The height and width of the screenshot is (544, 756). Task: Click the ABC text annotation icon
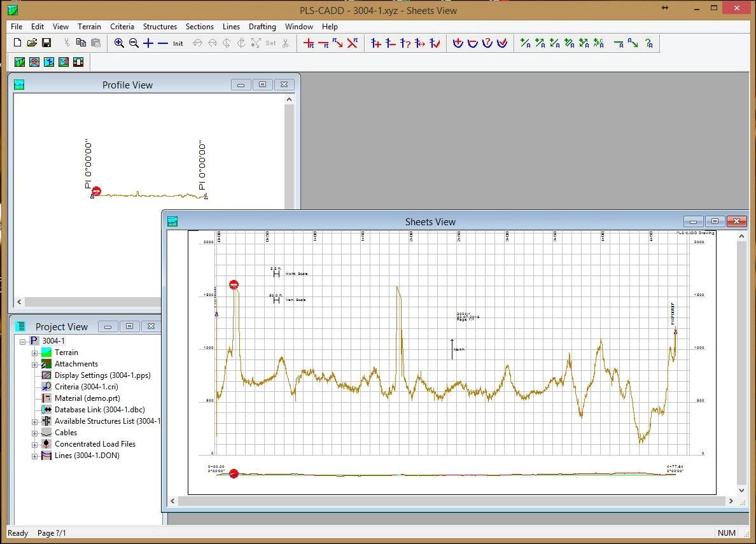[x=598, y=43]
